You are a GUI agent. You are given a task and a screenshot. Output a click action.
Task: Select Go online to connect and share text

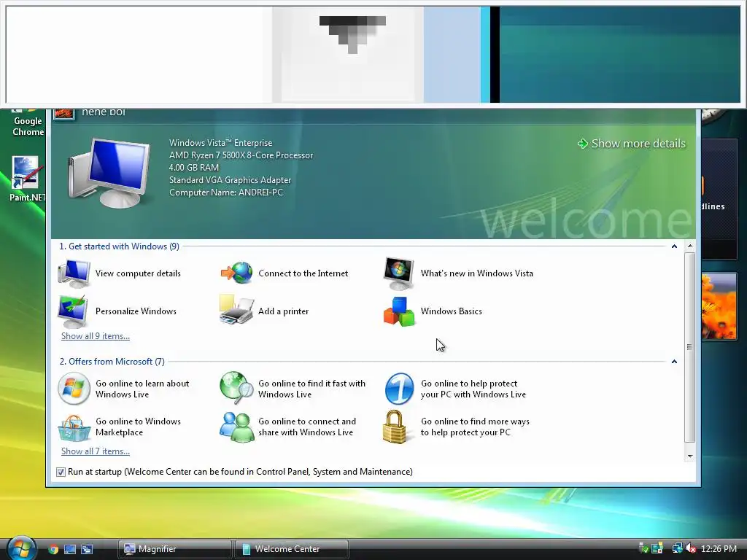click(307, 427)
